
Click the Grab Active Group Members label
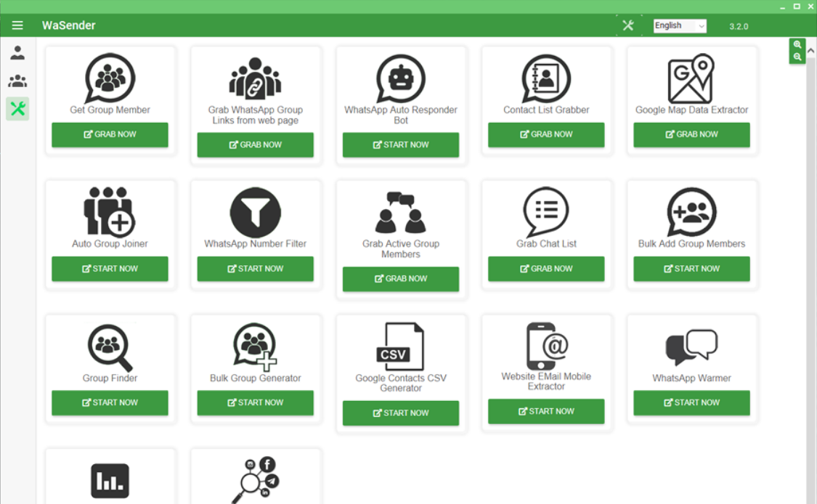pos(401,249)
